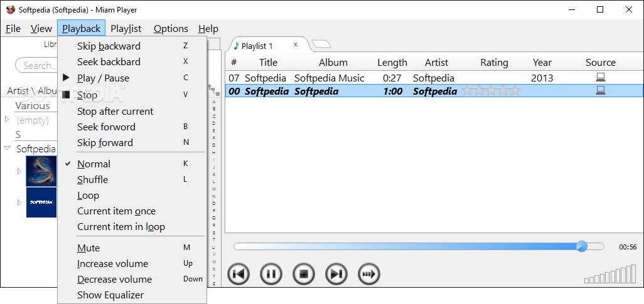Select Skip forward menu entry
The height and width of the screenshot is (304, 644).
(131, 142)
